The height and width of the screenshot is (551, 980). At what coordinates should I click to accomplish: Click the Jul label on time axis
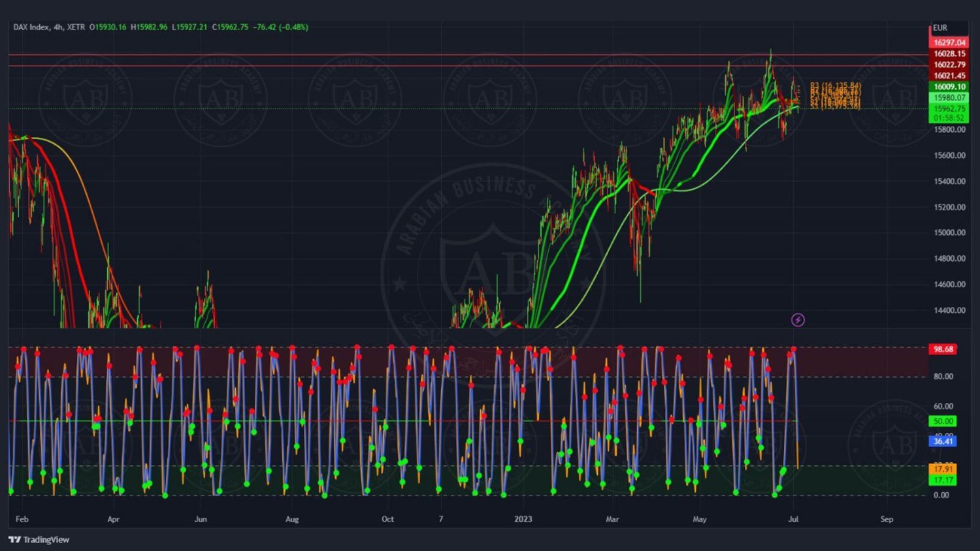click(793, 519)
